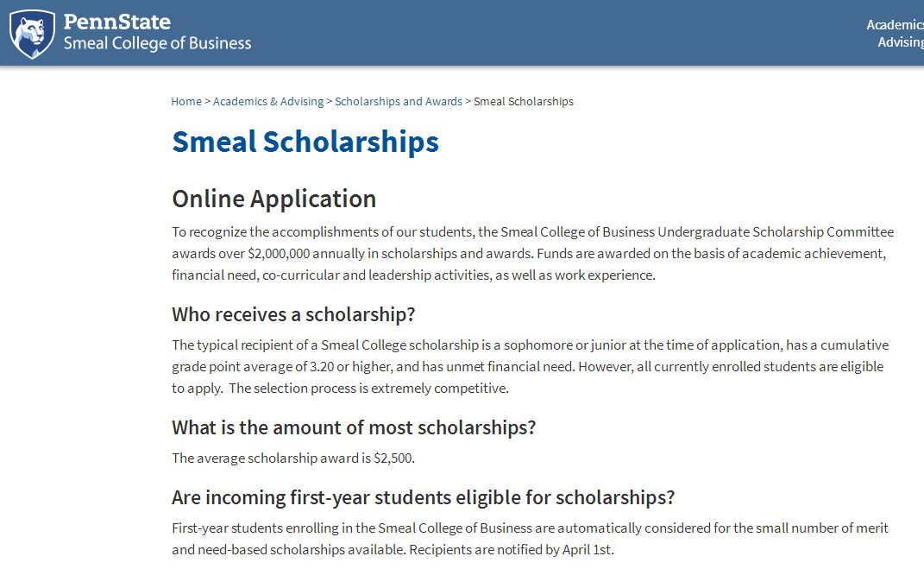924x569 pixels.
Task: Click the Online Application heading
Action: coord(274,199)
